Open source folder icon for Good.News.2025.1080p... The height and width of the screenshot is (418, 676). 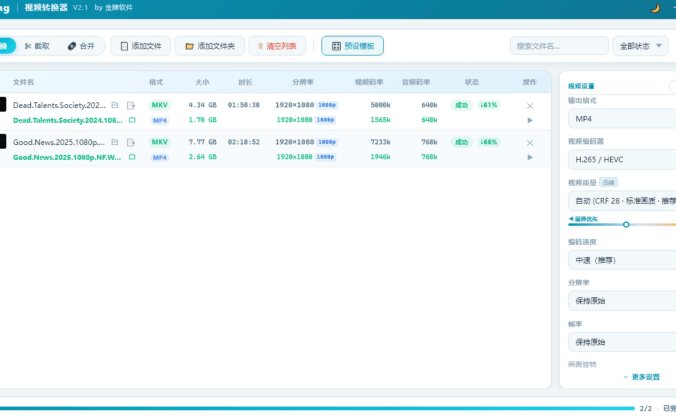(x=115, y=142)
